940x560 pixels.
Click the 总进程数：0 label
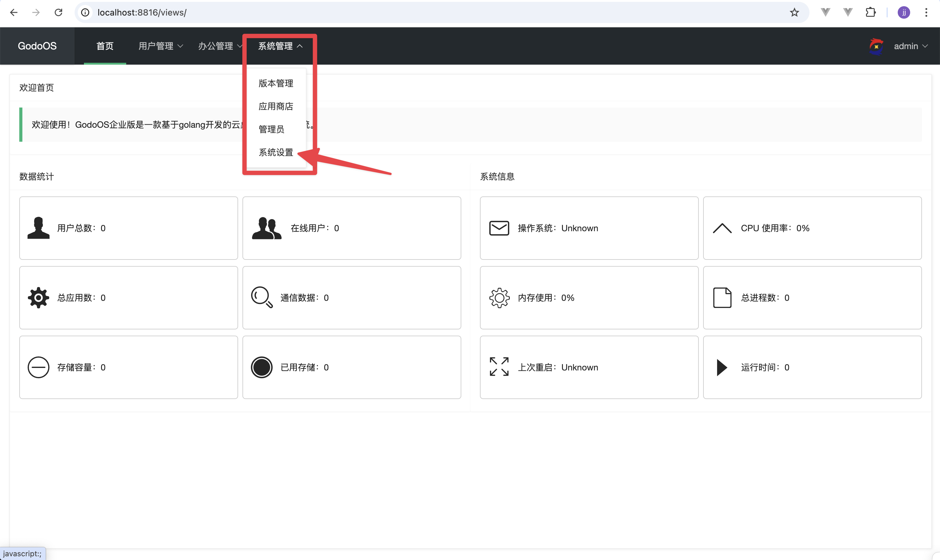[765, 298]
